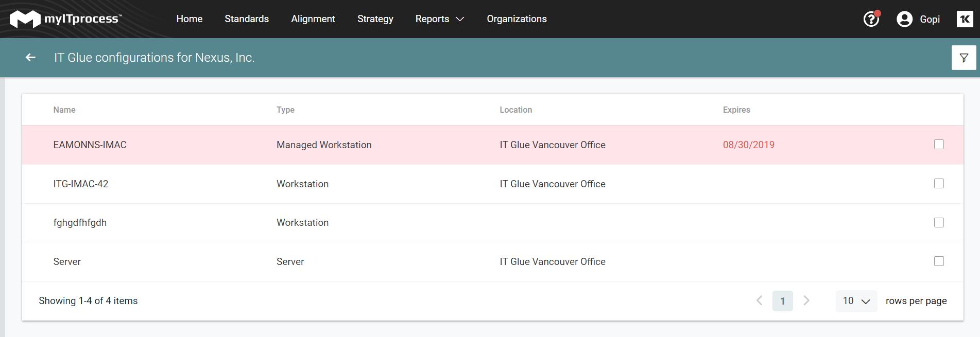Screen dimensions: 980x337
Task: Select page 1 in pagination
Action: tap(782, 301)
